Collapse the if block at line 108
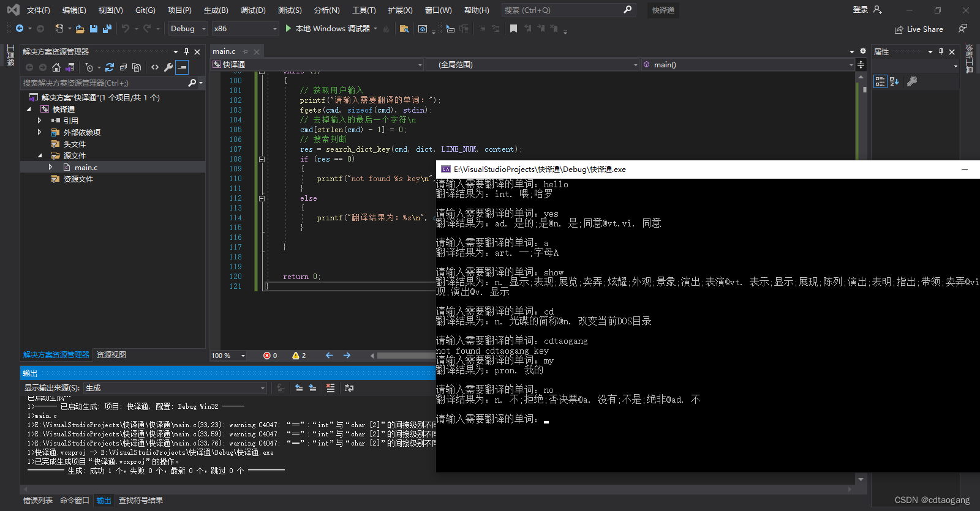 click(262, 159)
